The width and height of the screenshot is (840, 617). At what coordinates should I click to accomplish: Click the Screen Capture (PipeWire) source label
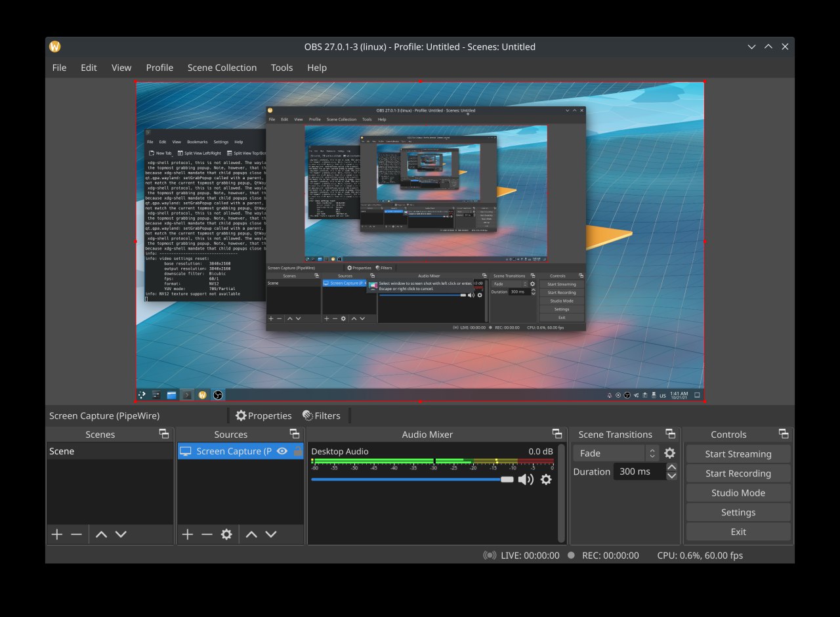[104, 415]
